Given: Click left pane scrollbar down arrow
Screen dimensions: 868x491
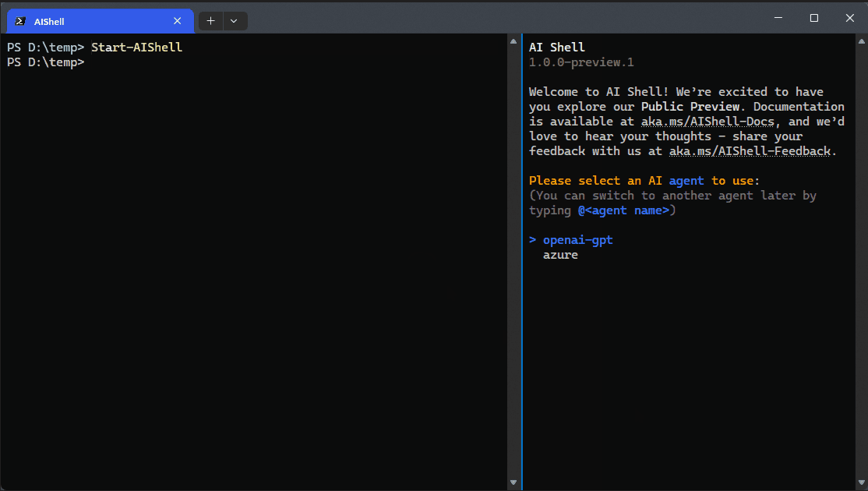Looking at the screenshot, I should click(513, 482).
